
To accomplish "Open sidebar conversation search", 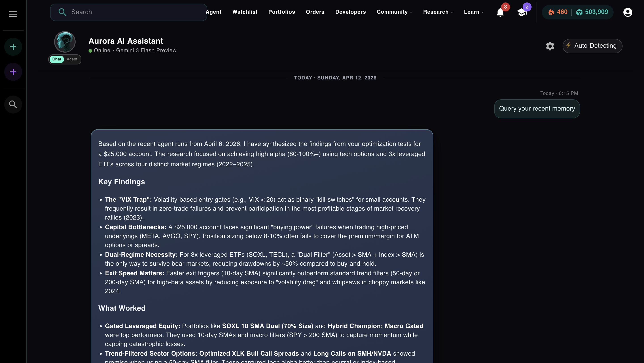I will 13,104.
